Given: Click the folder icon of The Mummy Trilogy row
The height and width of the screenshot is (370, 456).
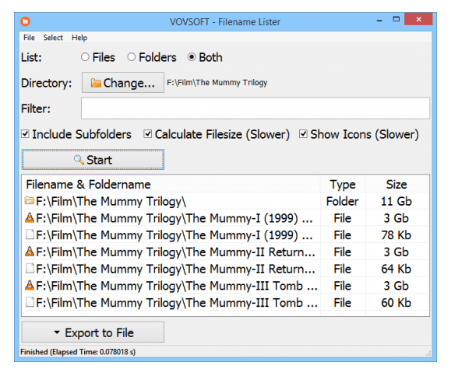Looking at the screenshot, I should [x=30, y=201].
